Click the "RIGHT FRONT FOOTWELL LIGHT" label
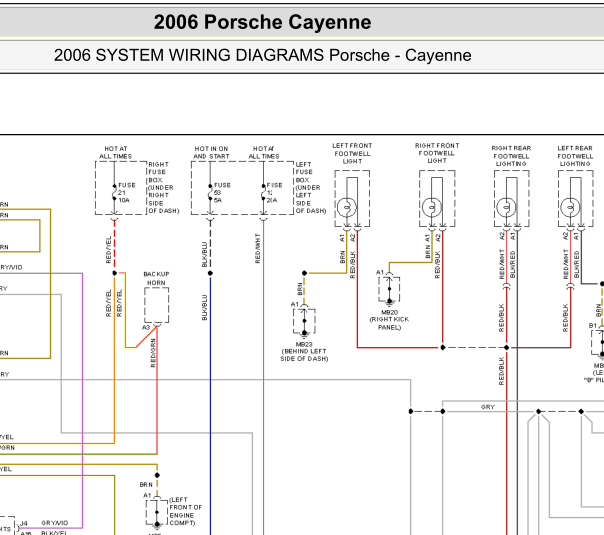Screen dimensions: 604x535 coord(437,153)
